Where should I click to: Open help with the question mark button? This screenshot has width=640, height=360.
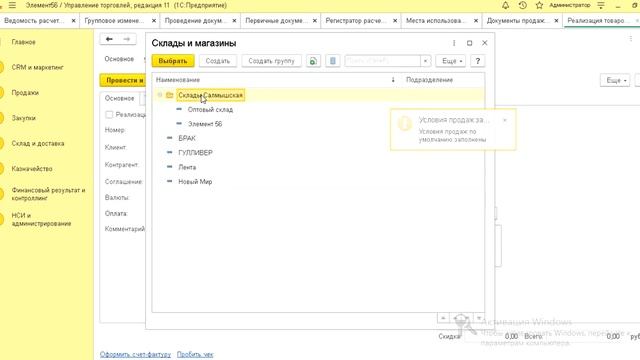478,61
